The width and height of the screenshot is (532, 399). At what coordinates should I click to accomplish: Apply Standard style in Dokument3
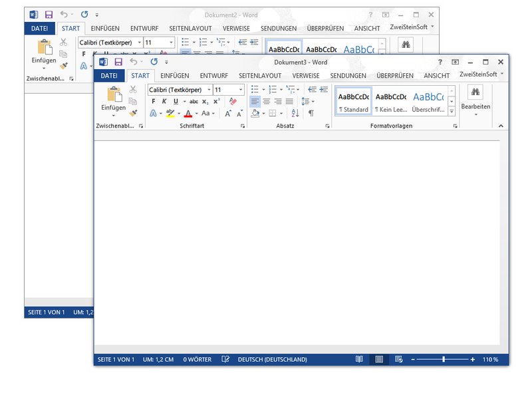click(x=354, y=102)
